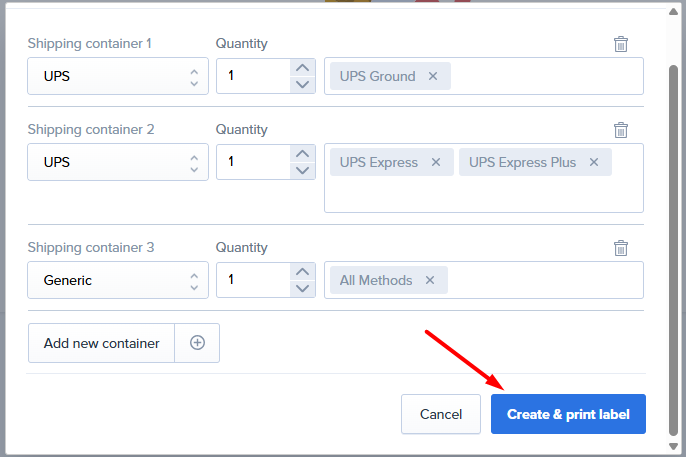Decrease quantity for shipping container 1

(x=302, y=85)
